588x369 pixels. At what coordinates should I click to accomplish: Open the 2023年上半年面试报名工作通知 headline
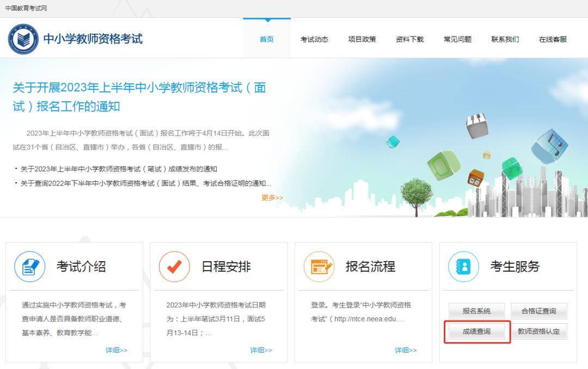click(139, 97)
